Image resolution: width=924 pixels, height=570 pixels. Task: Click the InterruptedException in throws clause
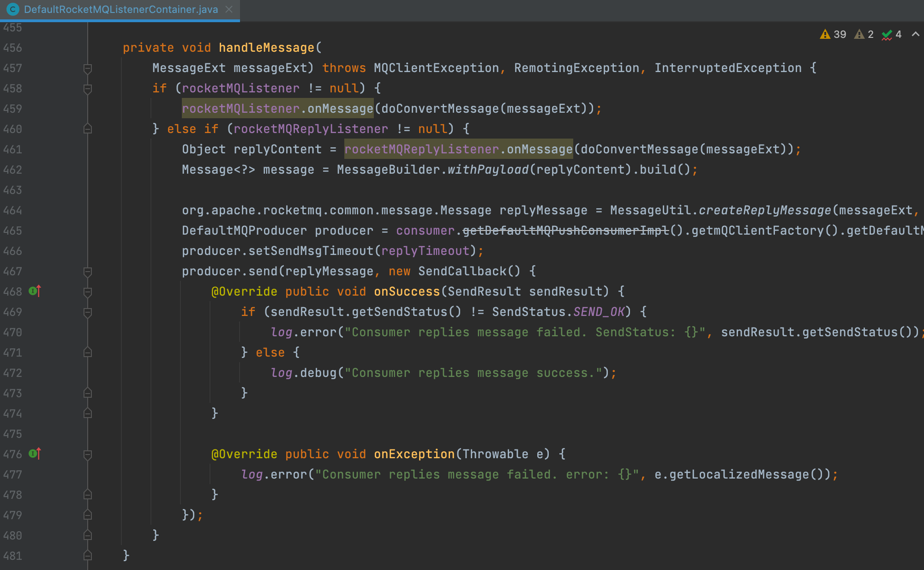point(728,68)
